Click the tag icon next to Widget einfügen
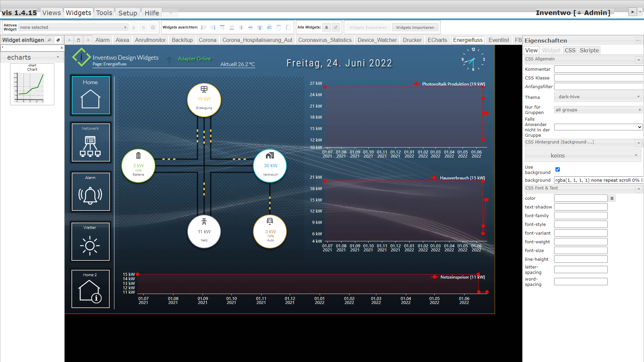 [x=58, y=40]
